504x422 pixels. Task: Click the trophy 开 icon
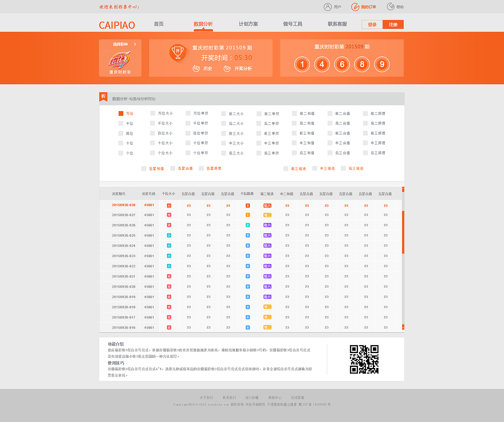coord(178,52)
